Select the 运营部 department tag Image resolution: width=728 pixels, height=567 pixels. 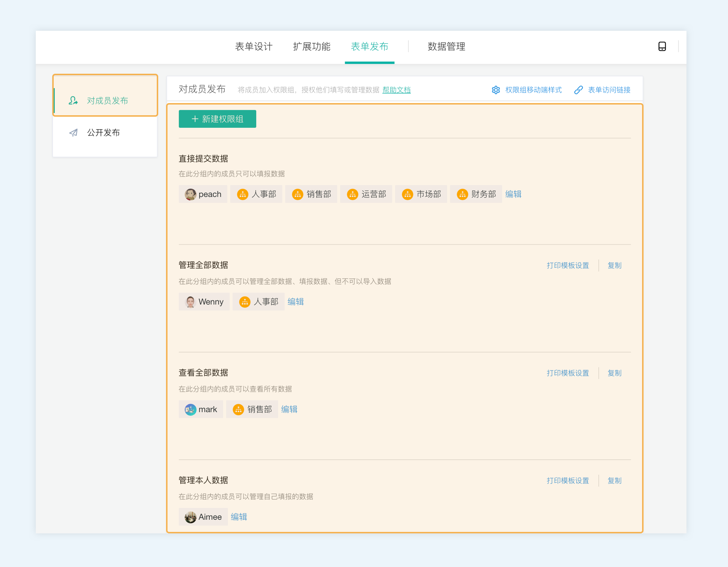click(366, 194)
